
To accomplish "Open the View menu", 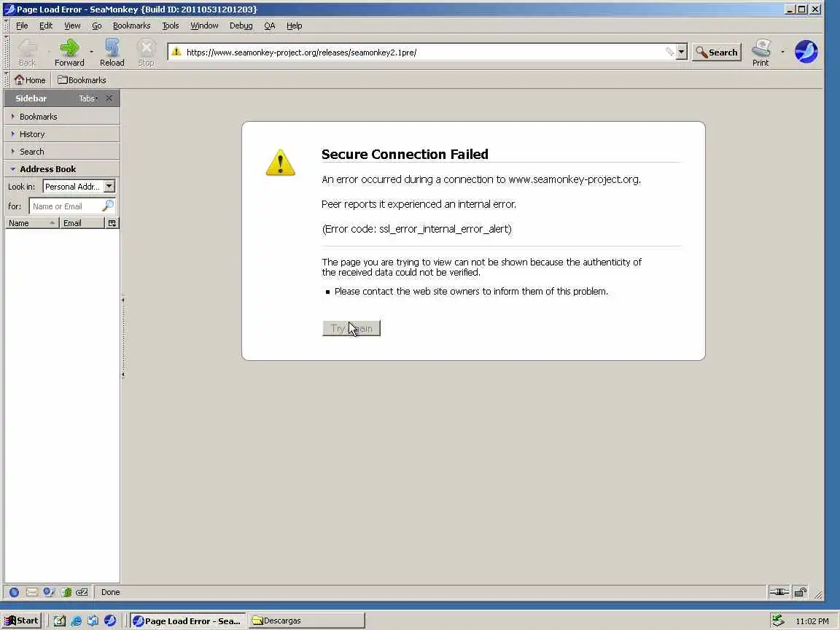I will click(x=72, y=26).
